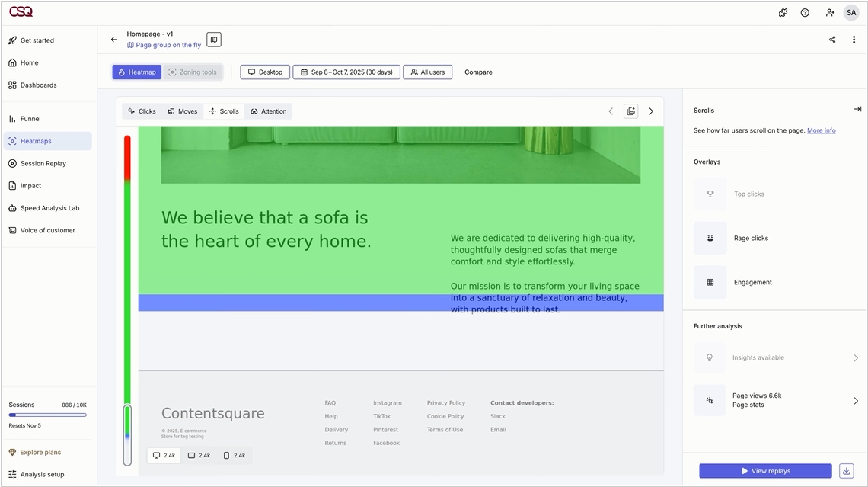Click the back arrow beside Homepage - v1
The height and width of the screenshot is (487, 868).
point(114,40)
